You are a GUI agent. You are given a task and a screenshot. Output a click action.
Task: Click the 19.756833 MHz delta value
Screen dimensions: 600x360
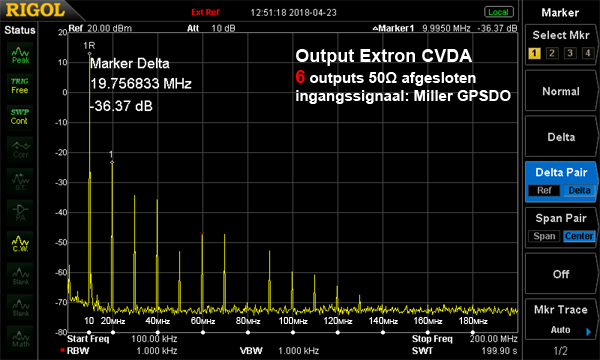pyautogui.click(x=141, y=83)
